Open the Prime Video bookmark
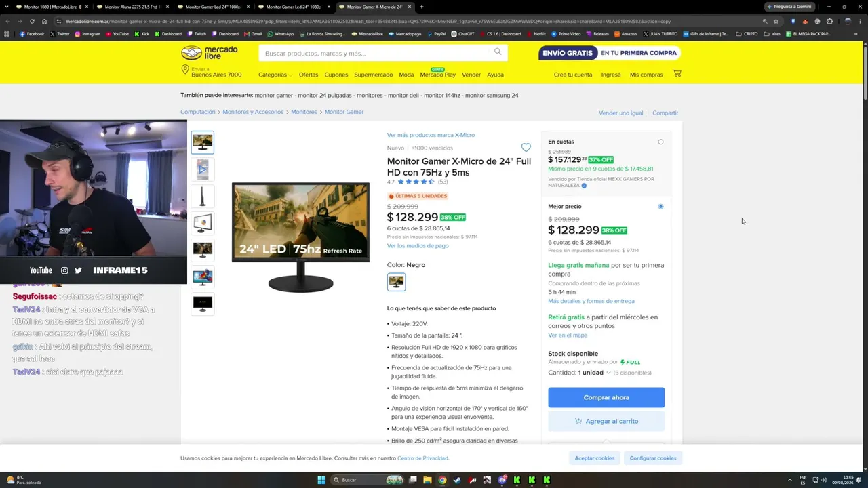Screen dimensions: 868x488 [x=566, y=33]
